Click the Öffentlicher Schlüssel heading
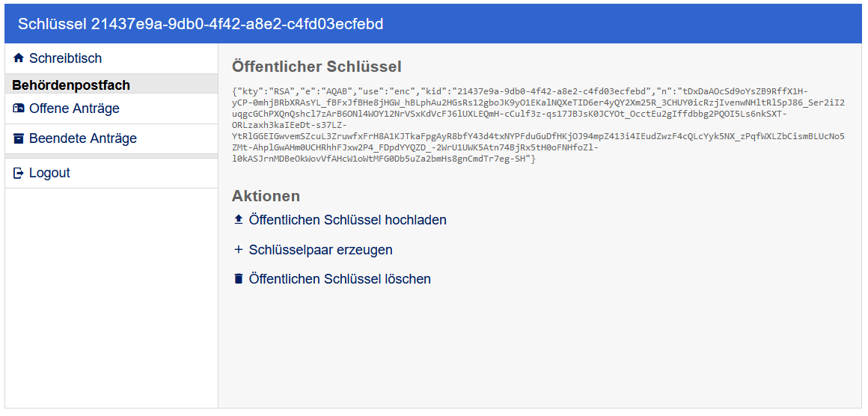This screenshot has height=416, width=868. tap(317, 67)
